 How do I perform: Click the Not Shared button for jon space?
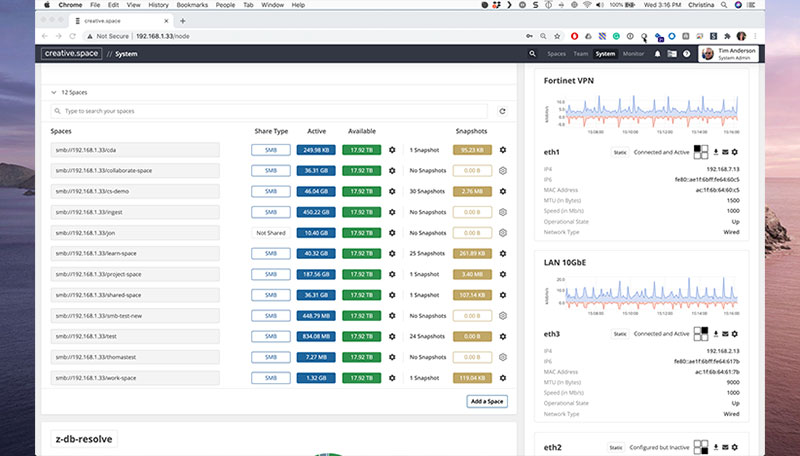coord(270,232)
